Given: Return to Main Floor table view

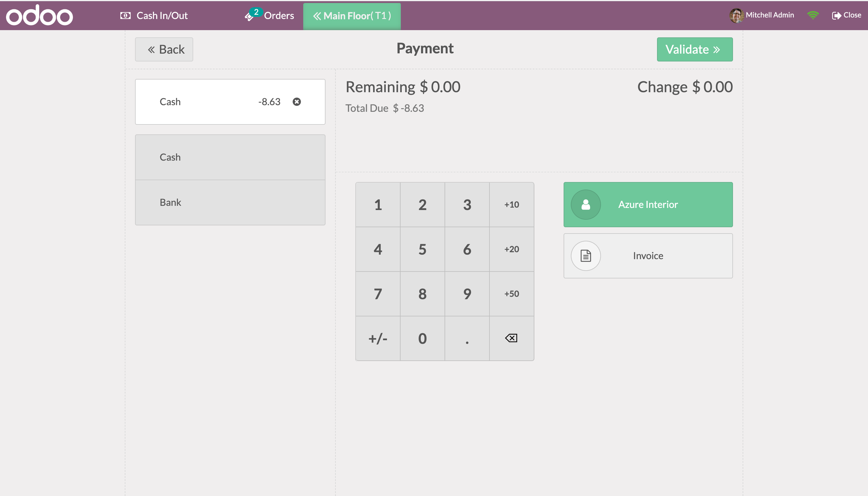Looking at the screenshot, I should coord(351,16).
